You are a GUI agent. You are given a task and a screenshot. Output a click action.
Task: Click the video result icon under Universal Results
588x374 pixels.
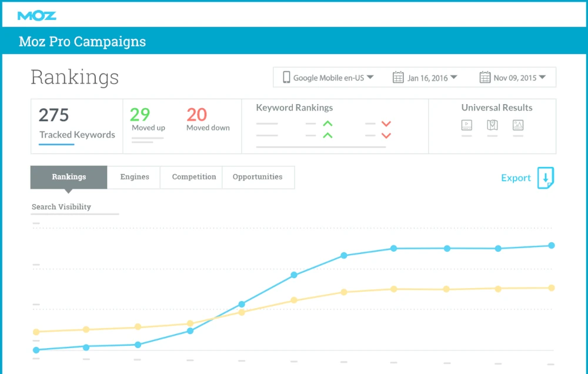click(x=466, y=125)
